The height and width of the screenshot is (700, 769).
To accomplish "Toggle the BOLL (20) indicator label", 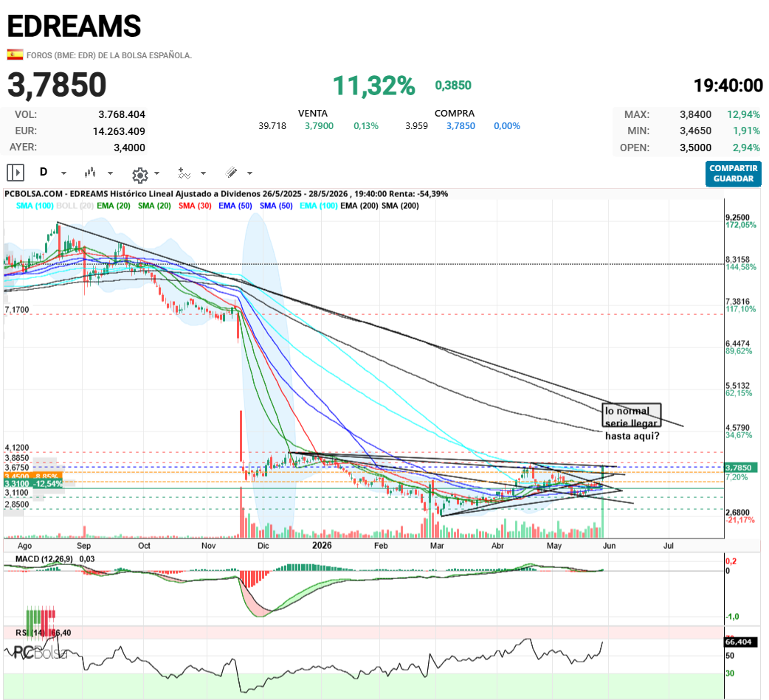I will click(x=75, y=206).
